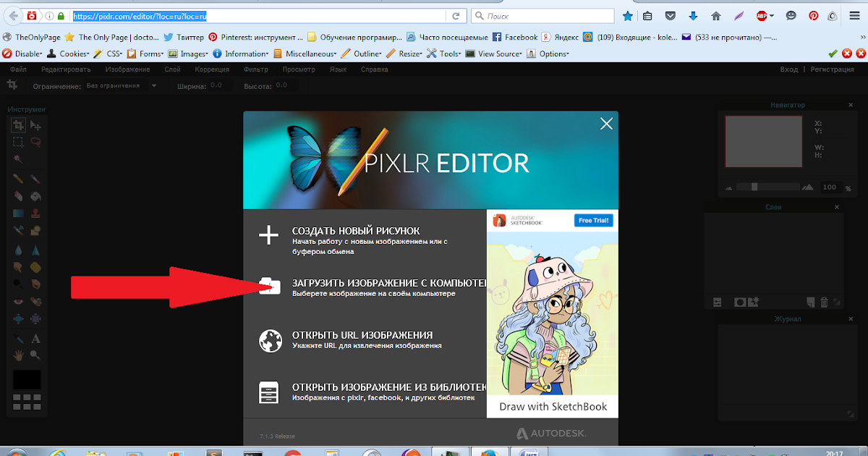This screenshot has height=456, width=868.
Task: Click Открыть URL изображения option
Action: pyautogui.click(x=362, y=335)
